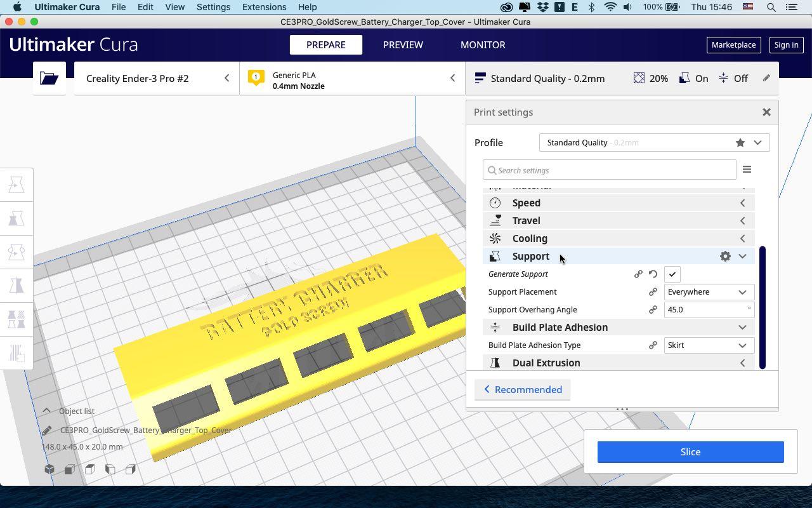Click the pencil icon in print settings summary bar
The height and width of the screenshot is (508, 812).
click(x=766, y=78)
